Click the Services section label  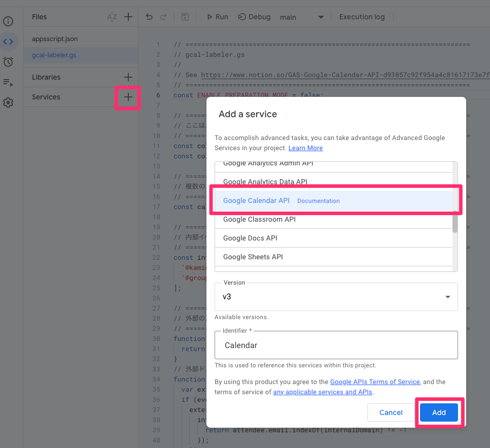(46, 97)
